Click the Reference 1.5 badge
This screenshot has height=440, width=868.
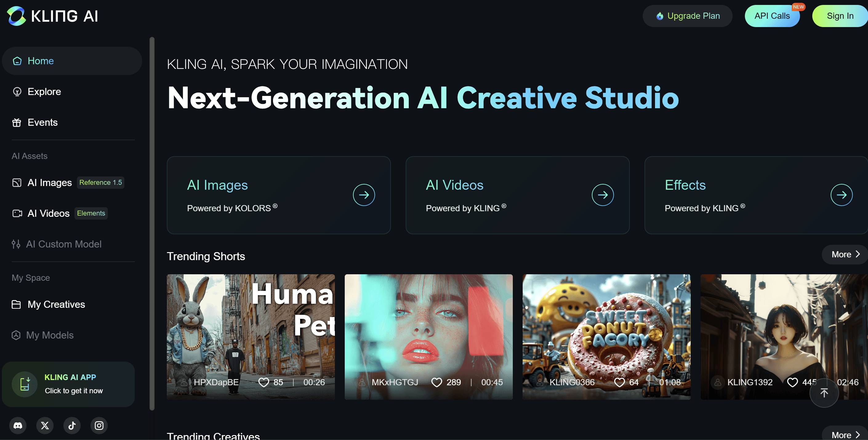pyautogui.click(x=100, y=182)
